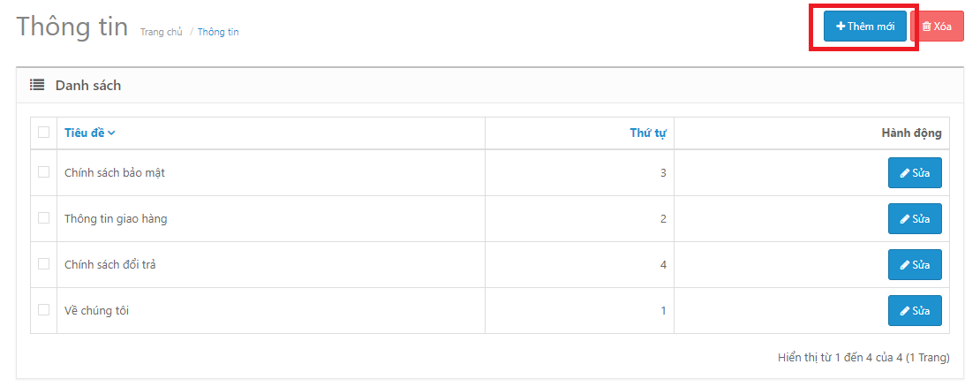Click the plus icon on Thêm mới
The height and width of the screenshot is (387, 980).
click(x=841, y=27)
